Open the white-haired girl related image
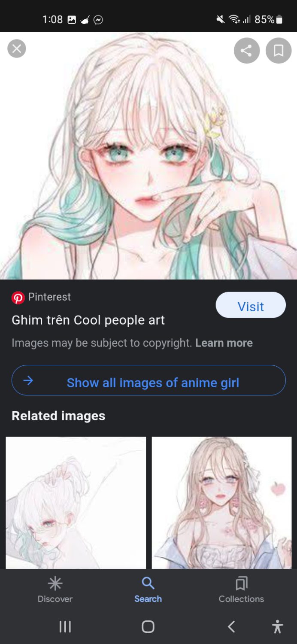297x644 pixels. click(x=76, y=502)
